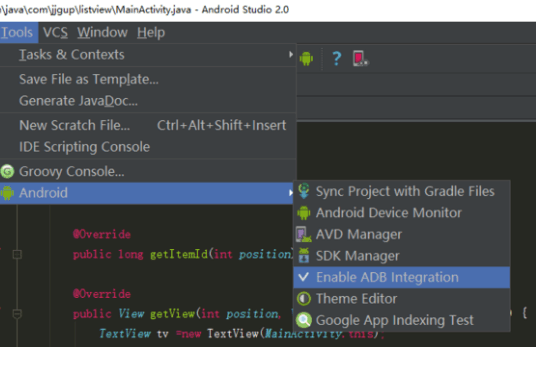Open the Window menu

102,32
